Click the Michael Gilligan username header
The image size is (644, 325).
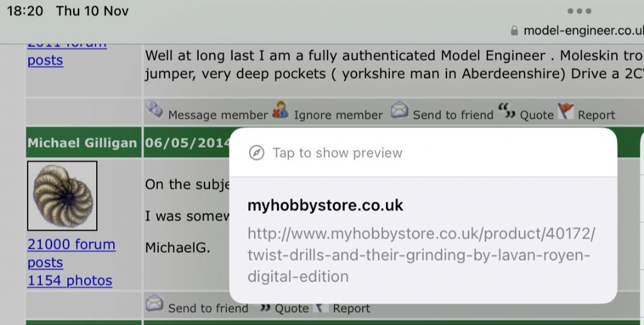[82, 143]
